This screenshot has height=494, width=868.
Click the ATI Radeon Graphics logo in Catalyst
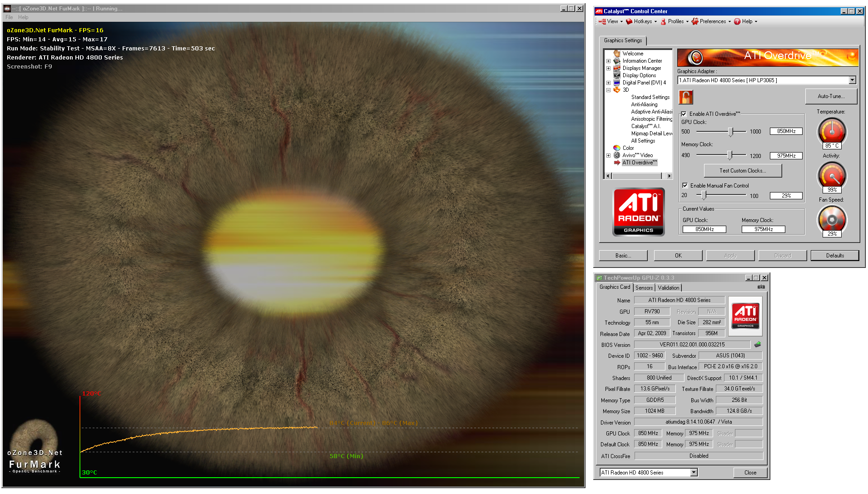click(639, 212)
